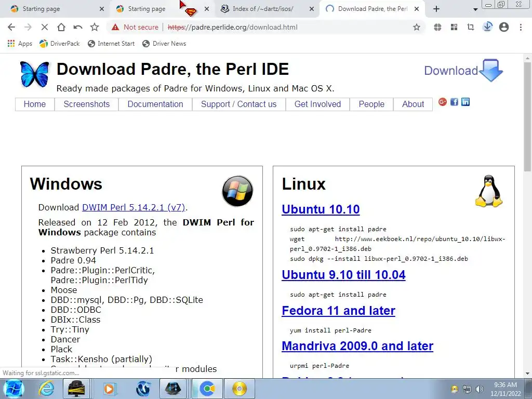
Task: Open the three-dot browser menu
Action: click(521, 27)
